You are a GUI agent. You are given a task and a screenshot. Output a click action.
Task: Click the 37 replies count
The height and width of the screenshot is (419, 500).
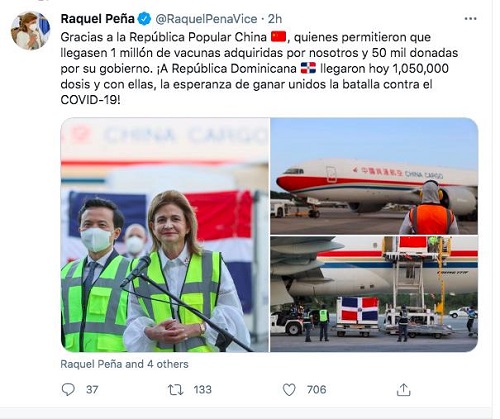[92, 390]
